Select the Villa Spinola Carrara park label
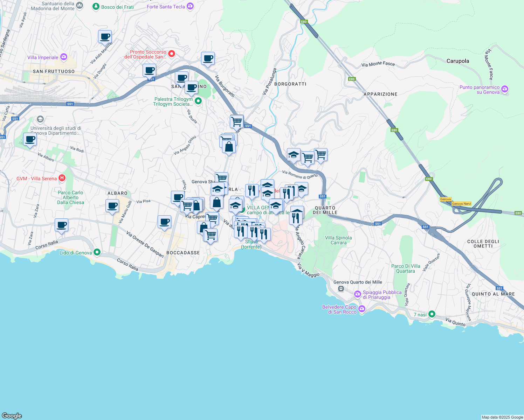 [338, 240]
